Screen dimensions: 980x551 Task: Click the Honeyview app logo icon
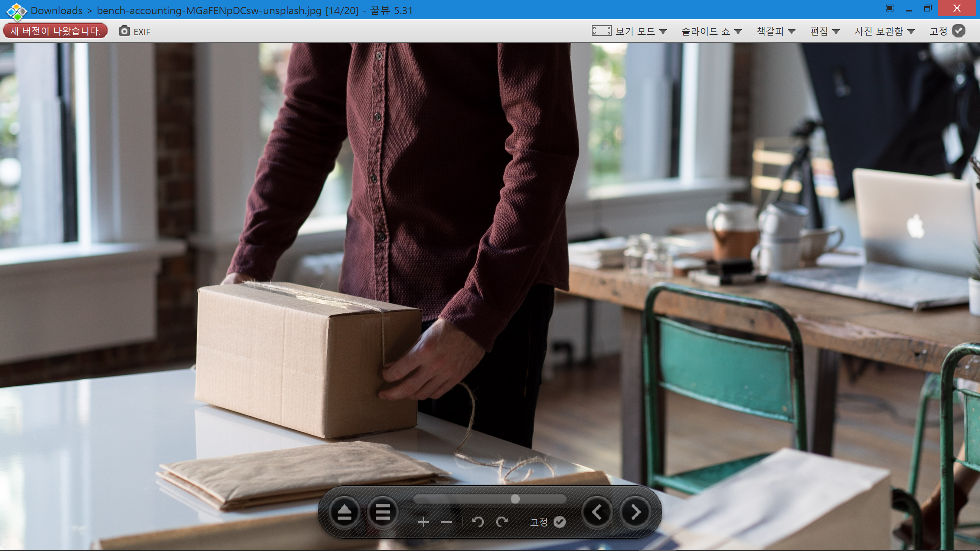click(x=16, y=11)
